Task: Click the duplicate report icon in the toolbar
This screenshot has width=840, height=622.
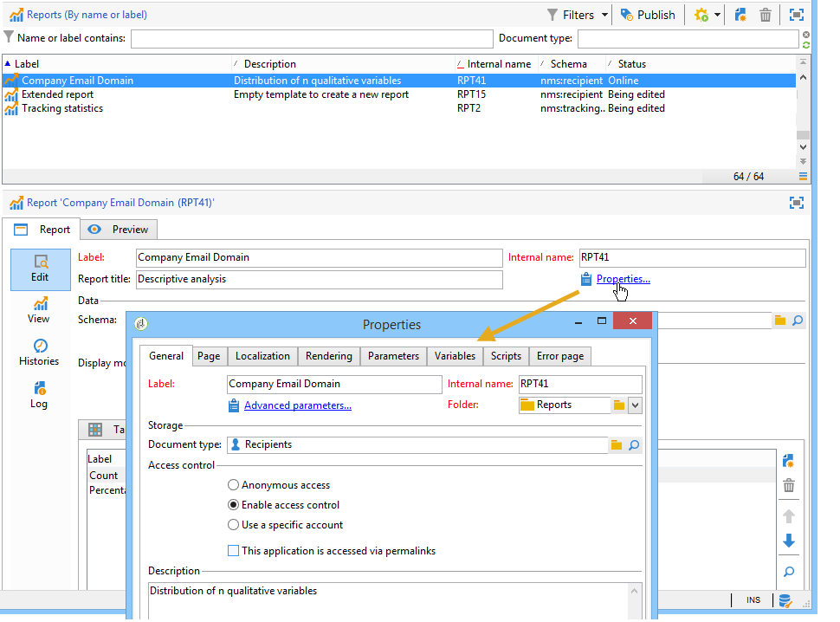Action: click(740, 15)
